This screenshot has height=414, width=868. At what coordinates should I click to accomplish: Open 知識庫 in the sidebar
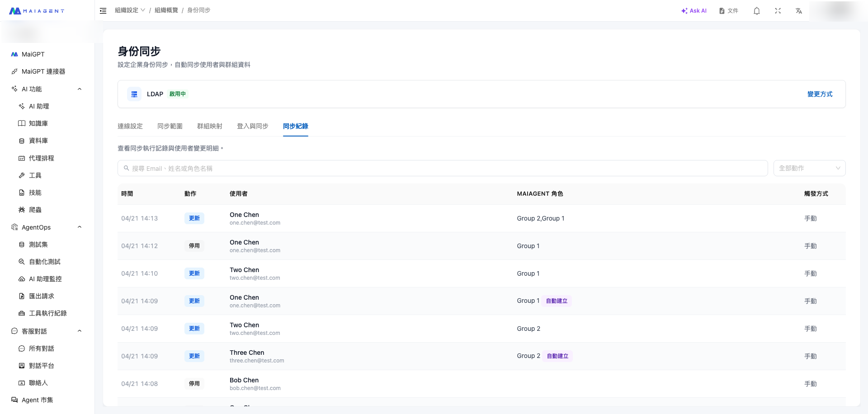(x=38, y=123)
